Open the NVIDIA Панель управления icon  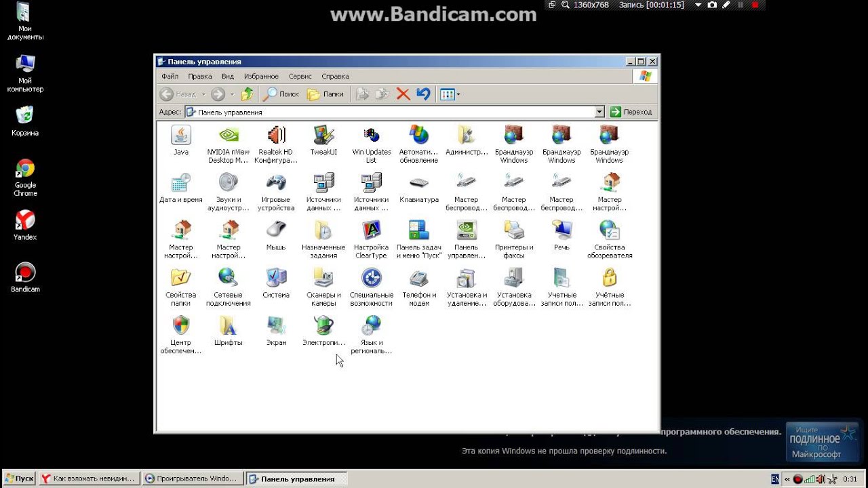pos(467,239)
